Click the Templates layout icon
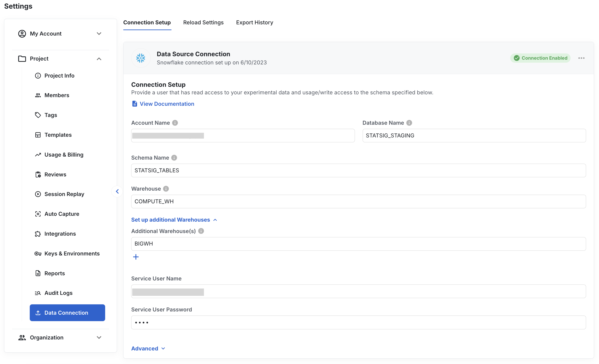Viewport: 599px width, 364px height. coord(38,135)
